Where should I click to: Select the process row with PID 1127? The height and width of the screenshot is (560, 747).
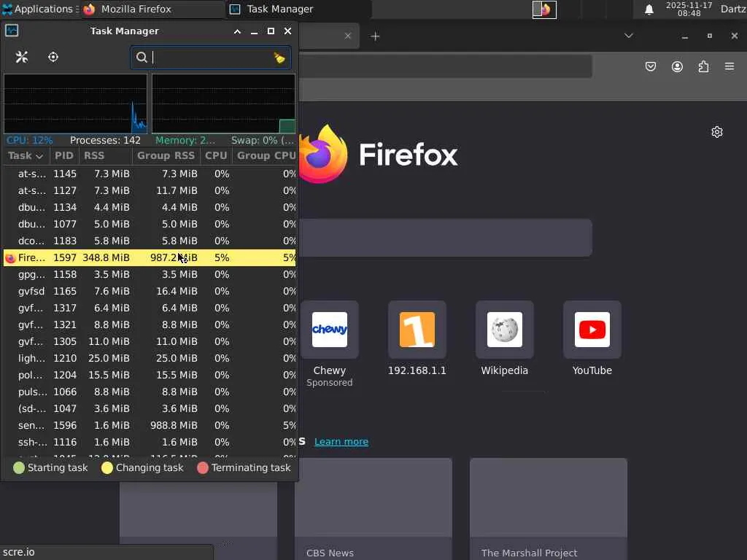[150, 190]
